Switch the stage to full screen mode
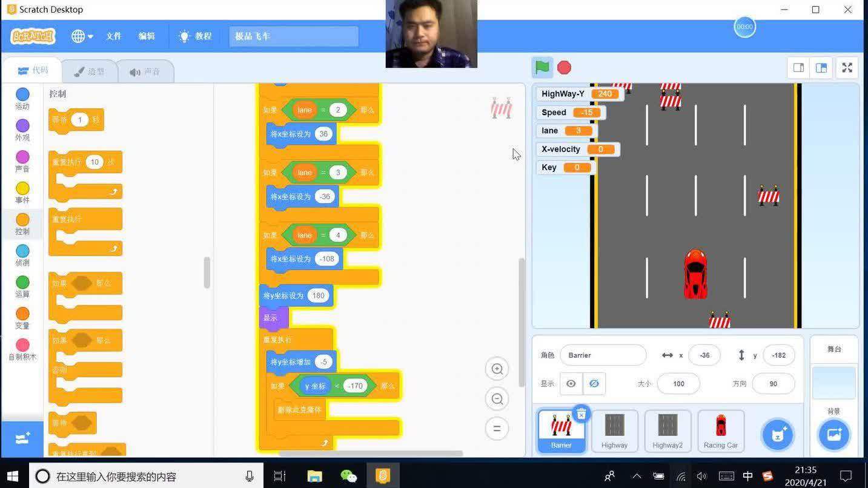 pyautogui.click(x=847, y=67)
